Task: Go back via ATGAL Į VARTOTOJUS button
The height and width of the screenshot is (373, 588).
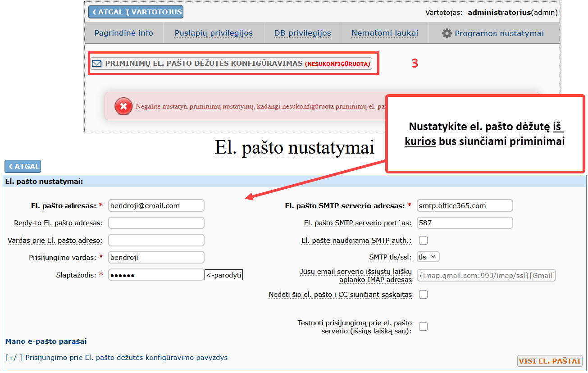Action: (136, 12)
